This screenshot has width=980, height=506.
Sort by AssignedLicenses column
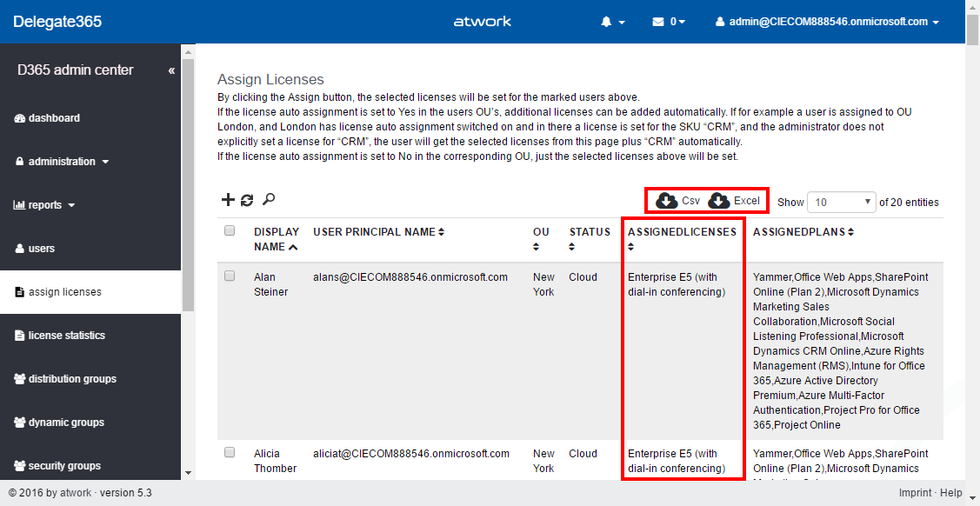click(x=682, y=239)
